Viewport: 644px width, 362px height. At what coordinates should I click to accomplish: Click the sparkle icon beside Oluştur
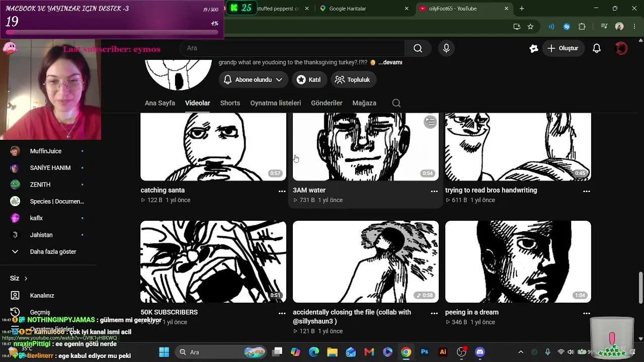pyautogui.click(x=534, y=48)
